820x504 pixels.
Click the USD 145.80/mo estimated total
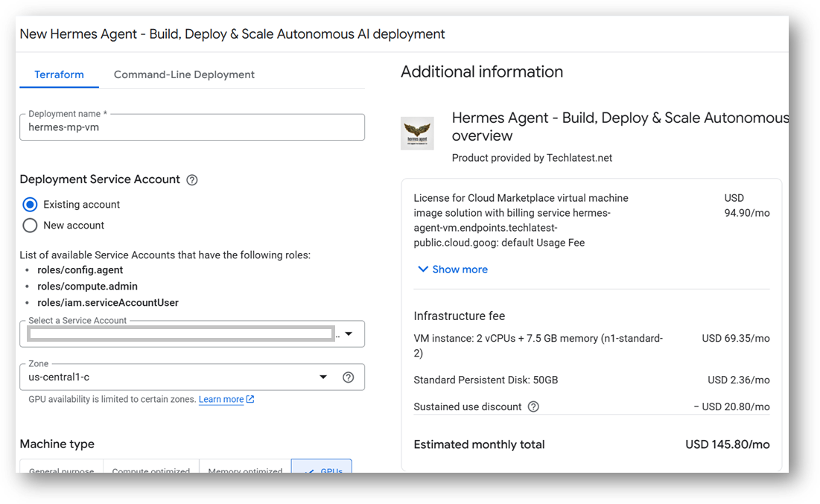[x=728, y=444]
